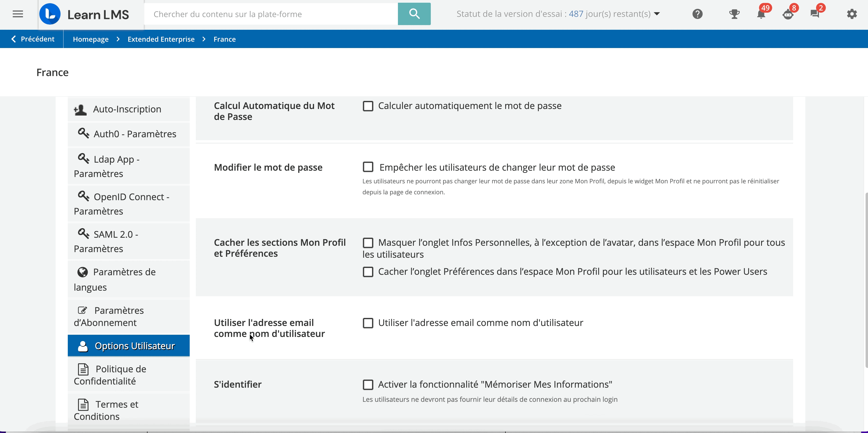Open the gamification trophy icon

734,14
